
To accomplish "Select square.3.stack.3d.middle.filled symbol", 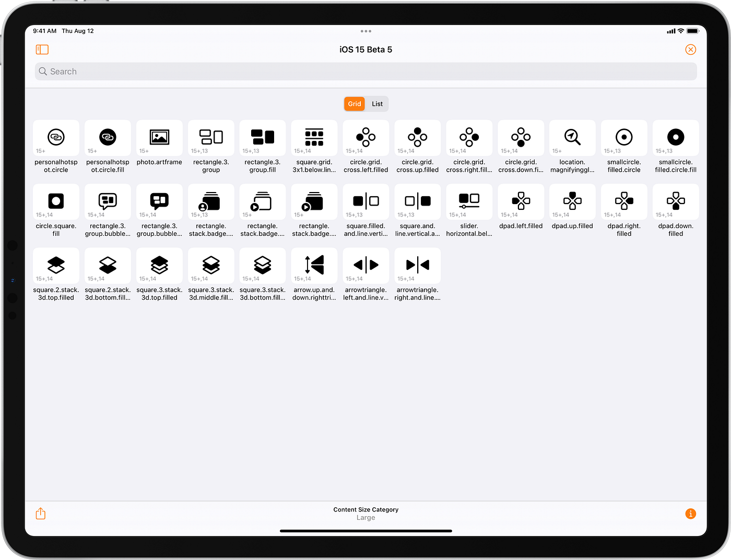I will [x=211, y=266].
